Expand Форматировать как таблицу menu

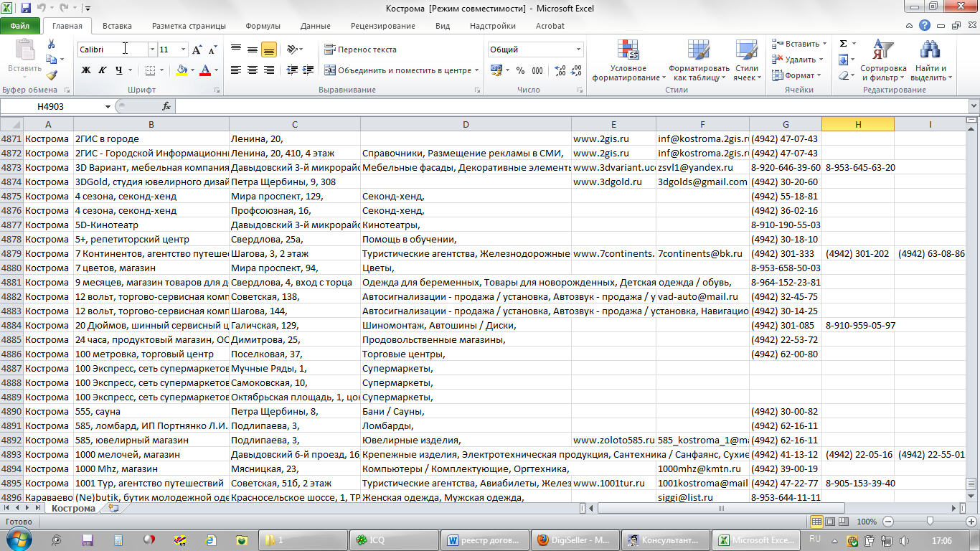[699, 60]
